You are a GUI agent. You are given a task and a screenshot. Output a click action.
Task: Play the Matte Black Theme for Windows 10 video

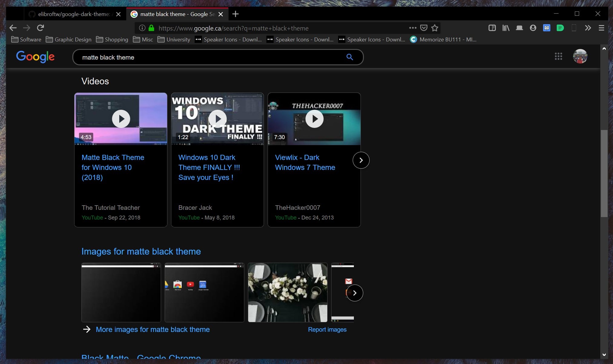[121, 119]
